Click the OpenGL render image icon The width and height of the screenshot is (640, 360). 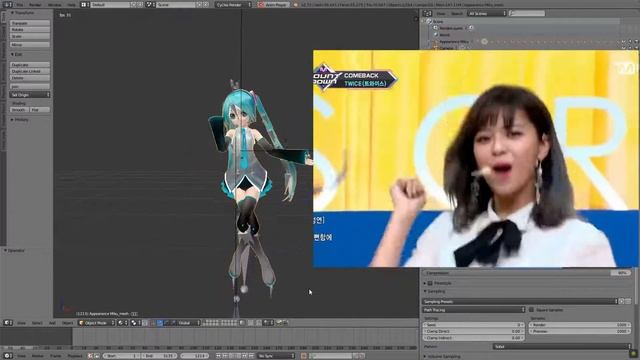(280, 323)
